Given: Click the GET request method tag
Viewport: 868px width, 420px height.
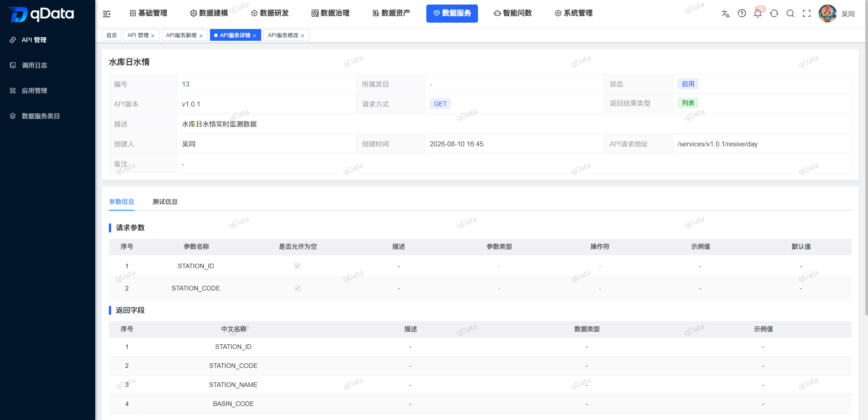Looking at the screenshot, I should pyautogui.click(x=440, y=104).
